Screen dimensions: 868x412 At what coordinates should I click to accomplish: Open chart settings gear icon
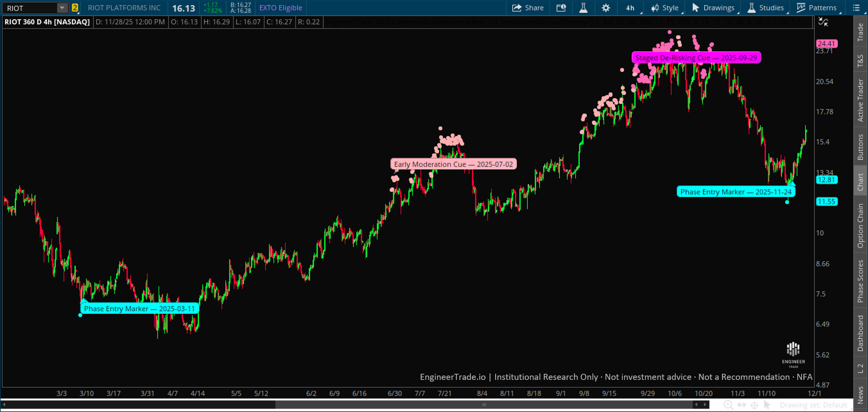coord(606,8)
